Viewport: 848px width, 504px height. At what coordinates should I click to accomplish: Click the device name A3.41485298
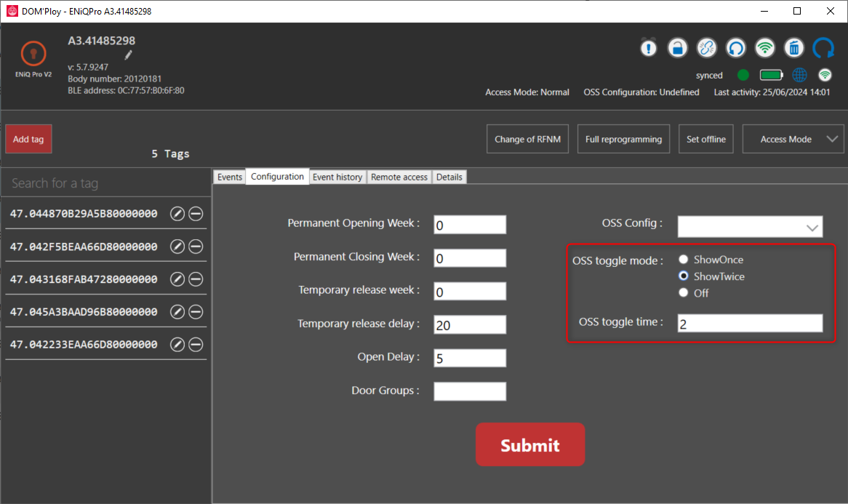(x=102, y=41)
